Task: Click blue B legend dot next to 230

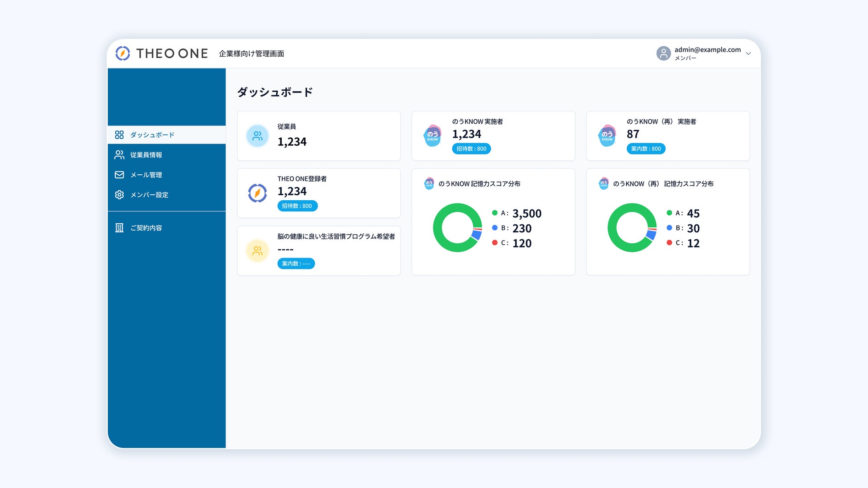Action: pos(495,228)
